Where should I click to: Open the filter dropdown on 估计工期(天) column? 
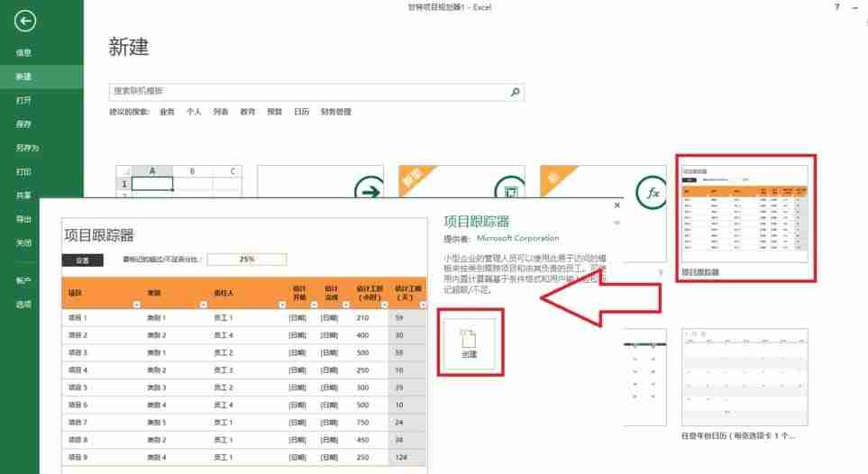click(x=423, y=305)
